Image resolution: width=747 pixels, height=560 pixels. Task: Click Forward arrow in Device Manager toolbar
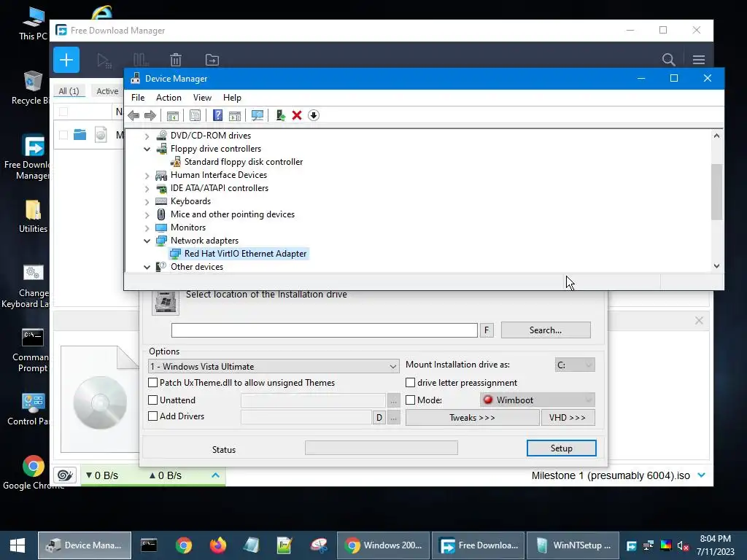point(150,115)
